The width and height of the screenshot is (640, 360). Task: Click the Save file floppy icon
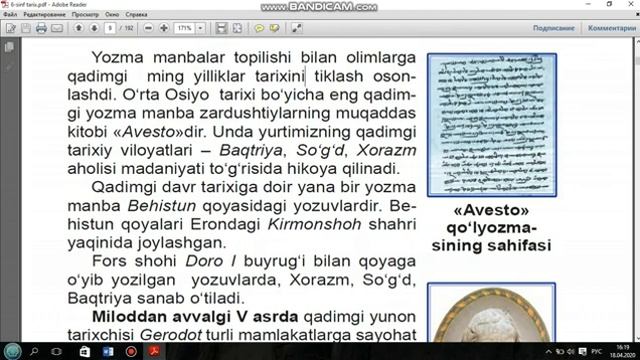point(26,28)
